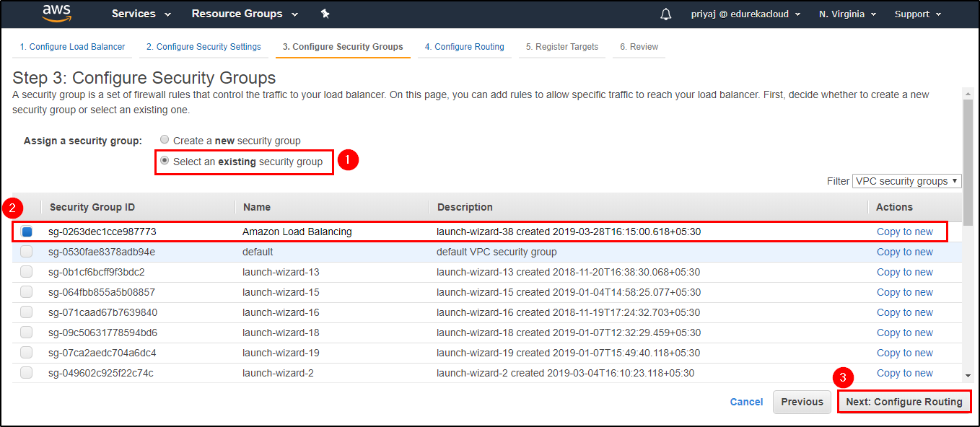Go to the Register Targets step
The width and height of the screenshot is (980, 427).
(562, 45)
